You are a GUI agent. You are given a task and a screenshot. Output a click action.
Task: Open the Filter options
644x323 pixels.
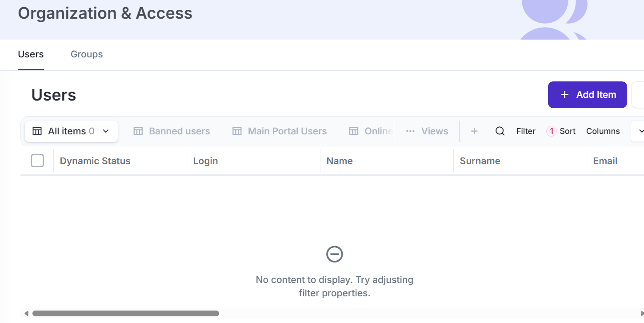(526, 131)
